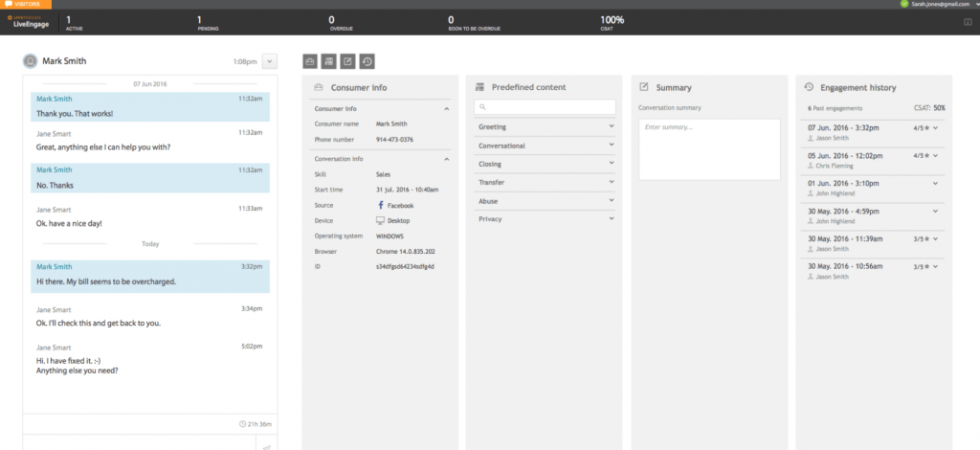Viewport: 980px width, 450px height.
Task: Click the Start time value 31 Jul. 2016
Action: coord(407,190)
